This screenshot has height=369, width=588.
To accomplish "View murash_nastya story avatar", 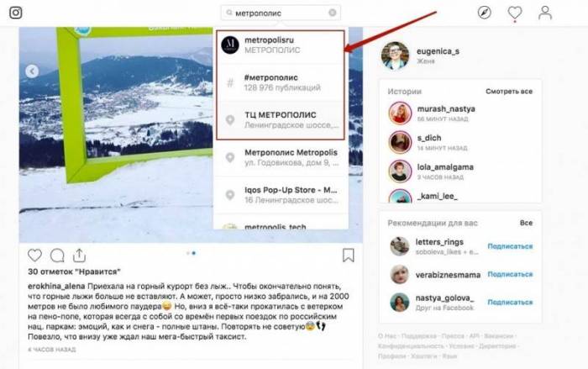I will point(400,113).
